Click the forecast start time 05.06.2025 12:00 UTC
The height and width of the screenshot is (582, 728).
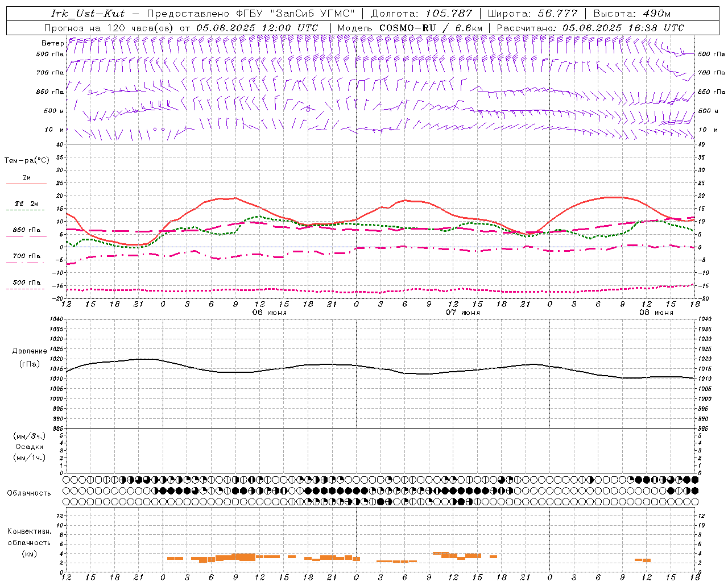257,27
